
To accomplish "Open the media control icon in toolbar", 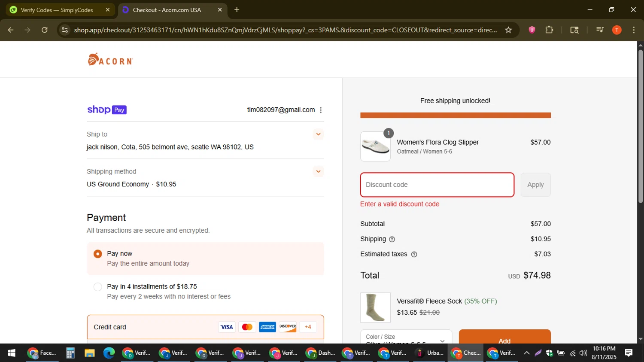I will (600, 30).
